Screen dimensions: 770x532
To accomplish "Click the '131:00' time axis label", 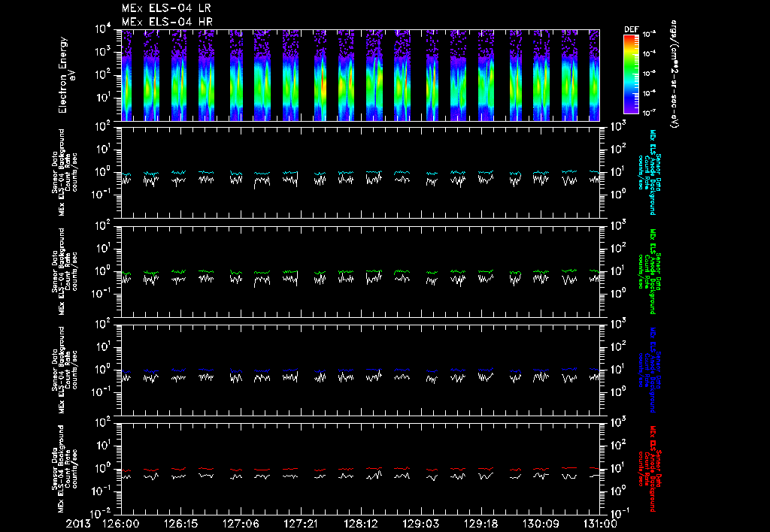I will pyautogui.click(x=599, y=524).
